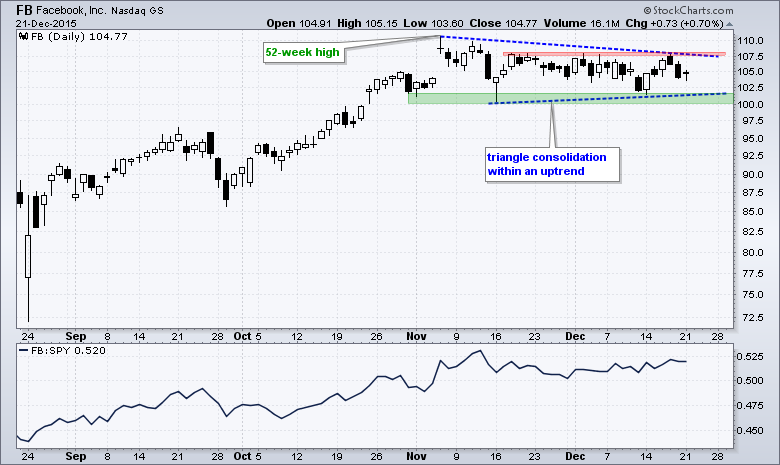Click the 0.525 ratio axis label
Screen dimensions: 780x465
(x=750, y=357)
